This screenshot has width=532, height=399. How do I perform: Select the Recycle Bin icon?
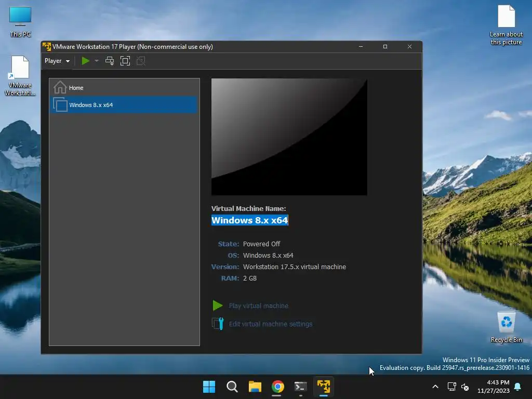coord(506,327)
